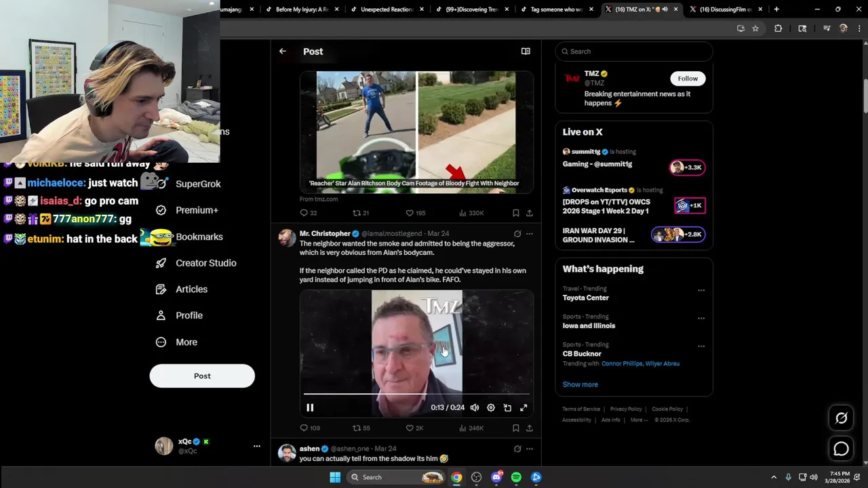868x488 pixels.
Task: Open IRAN WAR DAY 29 live broadcast
Action: pyautogui.click(x=633, y=235)
